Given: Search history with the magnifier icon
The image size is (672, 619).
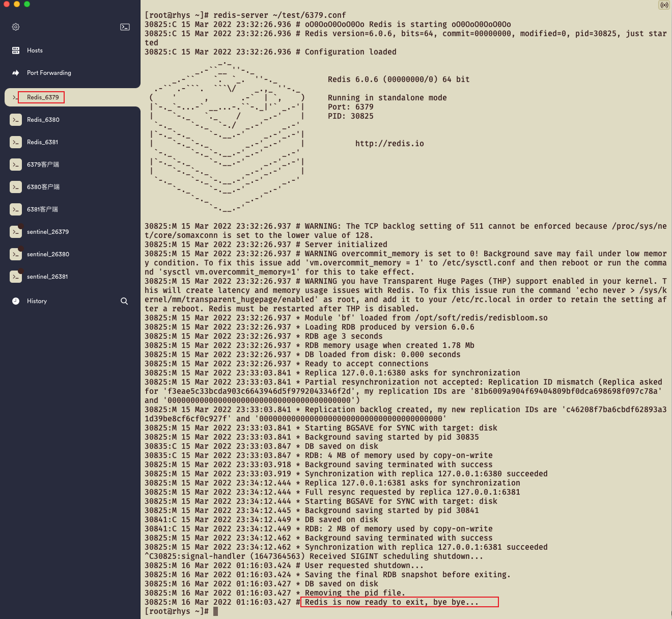Looking at the screenshot, I should (x=124, y=301).
